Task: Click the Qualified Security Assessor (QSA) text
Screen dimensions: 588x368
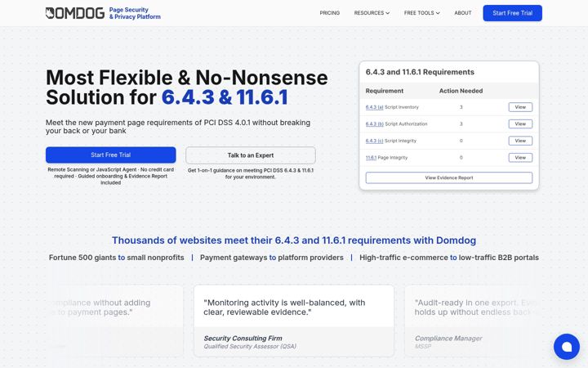Action: coord(250,346)
